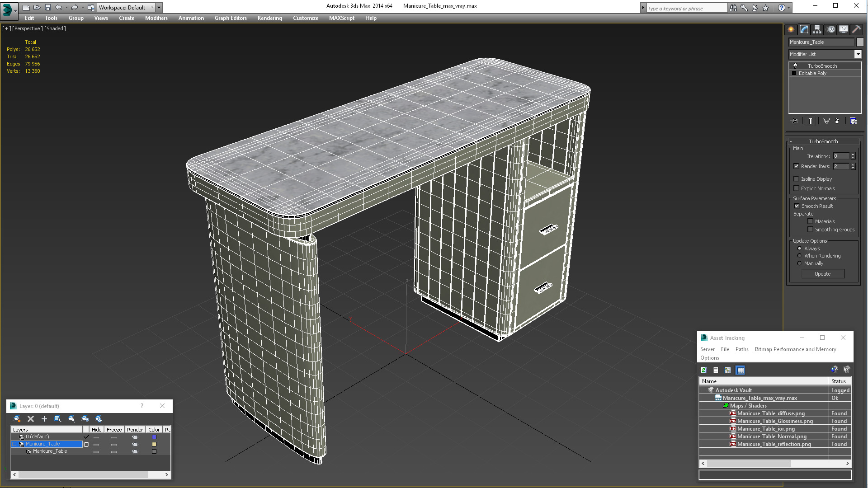The image size is (868, 488).
Task: Expand the Editable Poly stack entry
Action: click(x=794, y=73)
